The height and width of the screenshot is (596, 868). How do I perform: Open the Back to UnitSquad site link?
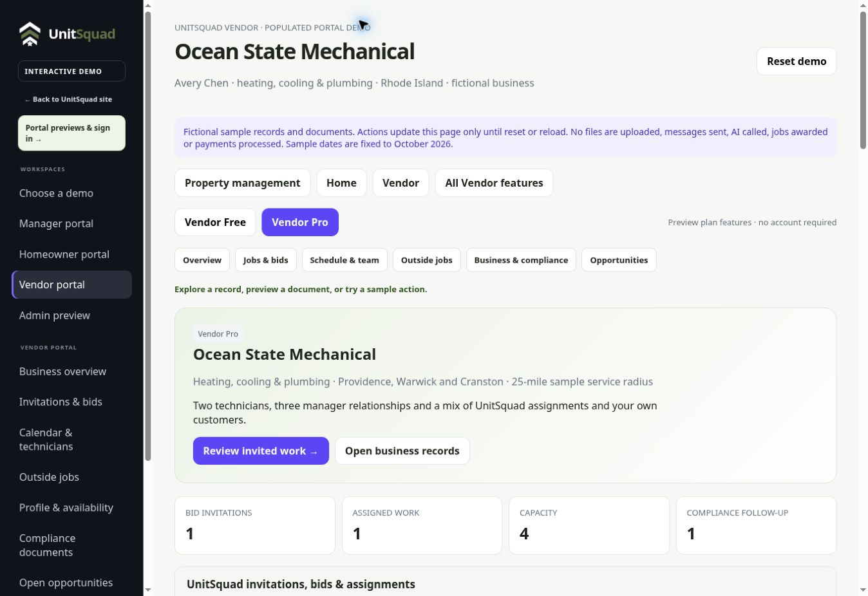click(68, 99)
